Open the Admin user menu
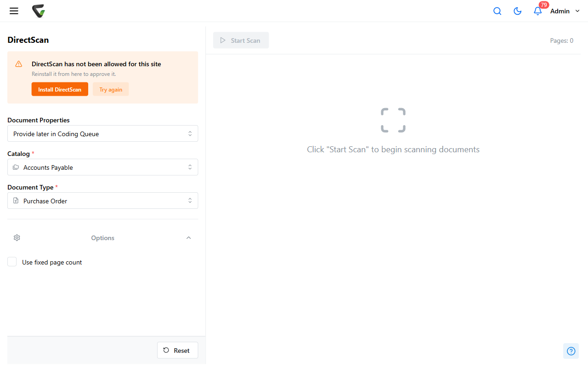This screenshot has width=588, height=368. 565,11
